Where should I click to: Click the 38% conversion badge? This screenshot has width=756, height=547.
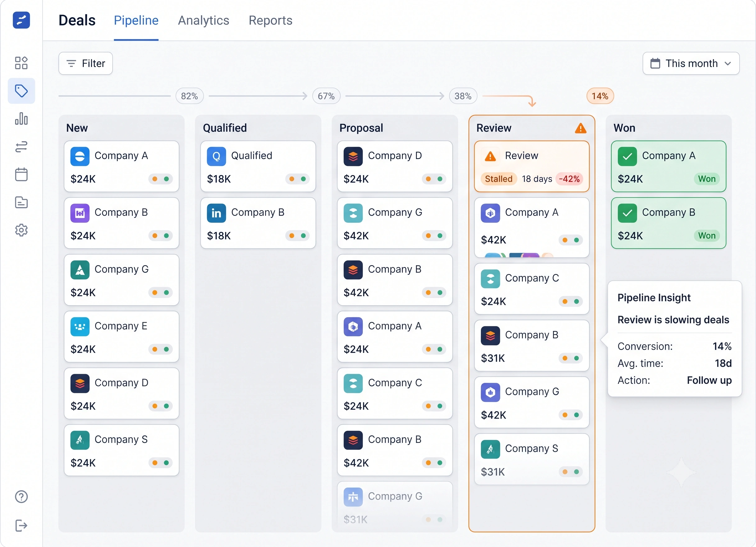[x=463, y=96]
